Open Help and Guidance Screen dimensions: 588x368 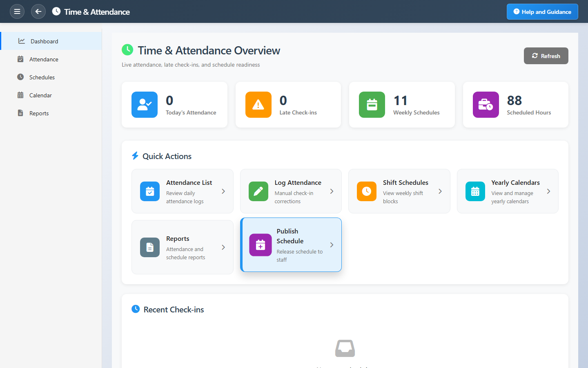click(542, 12)
